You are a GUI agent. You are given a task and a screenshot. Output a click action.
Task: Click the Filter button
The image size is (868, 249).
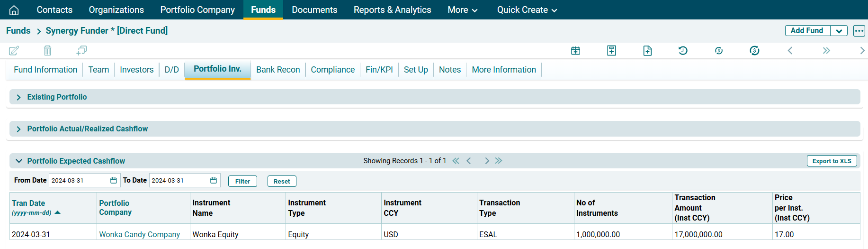click(x=242, y=181)
